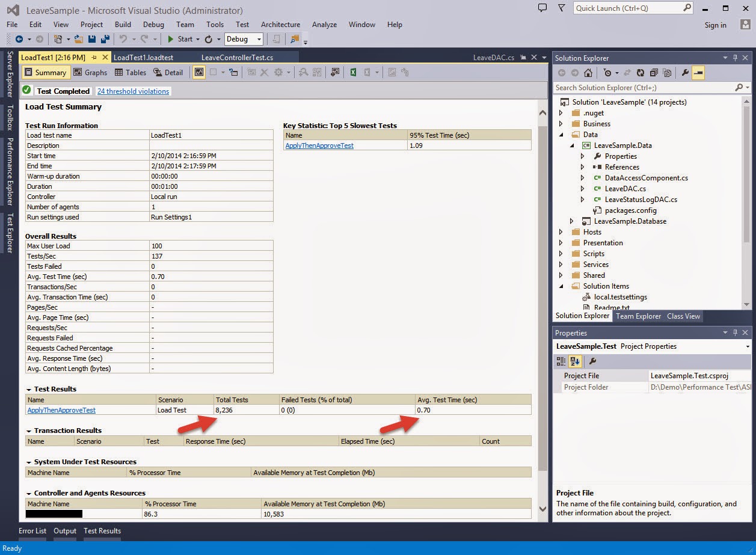This screenshot has height=555, width=756.
Task: Collapse the Test Results section
Action: click(x=29, y=390)
